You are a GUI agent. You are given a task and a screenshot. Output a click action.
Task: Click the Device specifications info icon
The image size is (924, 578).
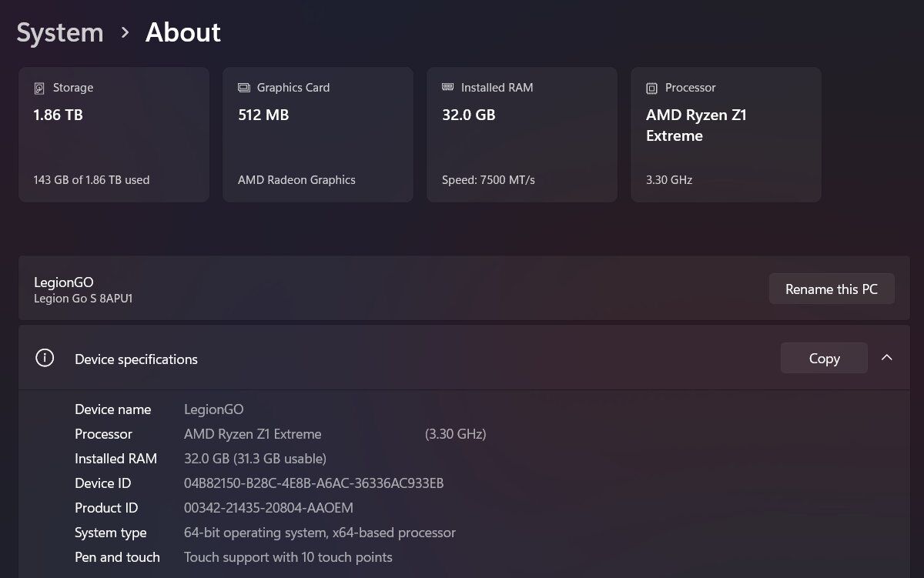(45, 358)
